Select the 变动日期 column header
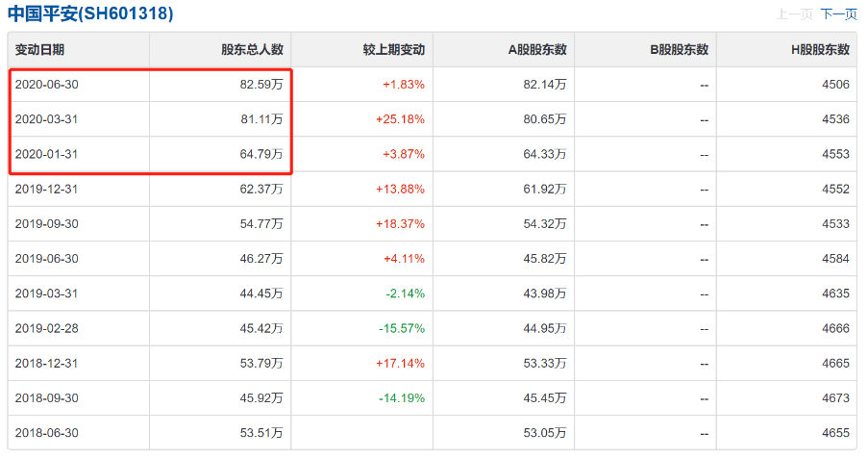Viewport: 868px width, 459px height. pyautogui.click(x=39, y=50)
